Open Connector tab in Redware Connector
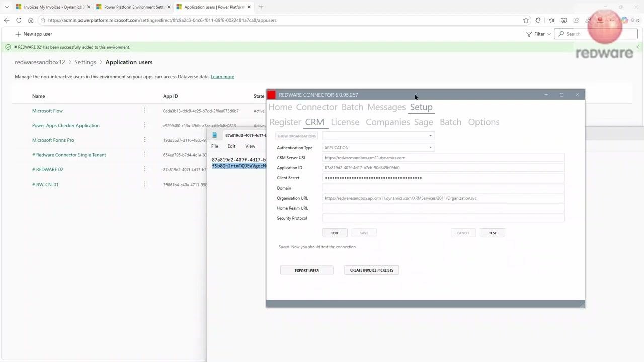The image size is (644, 362). pos(316,107)
